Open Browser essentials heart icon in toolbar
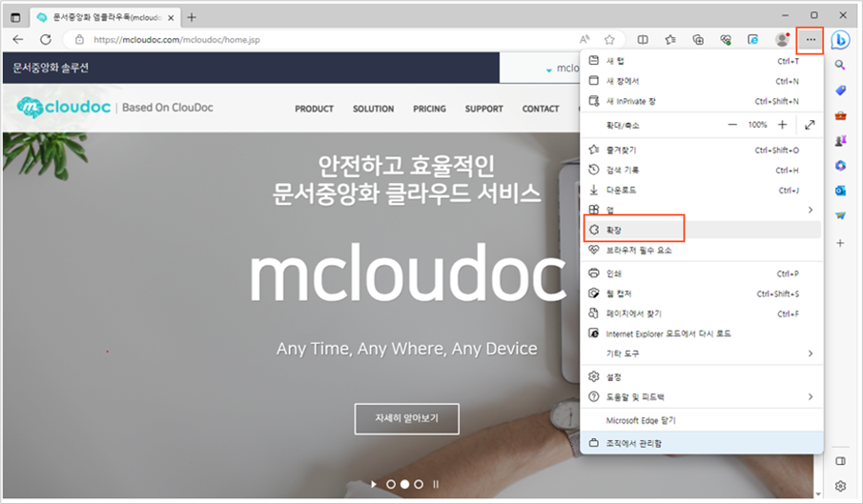 [x=726, y=40]
